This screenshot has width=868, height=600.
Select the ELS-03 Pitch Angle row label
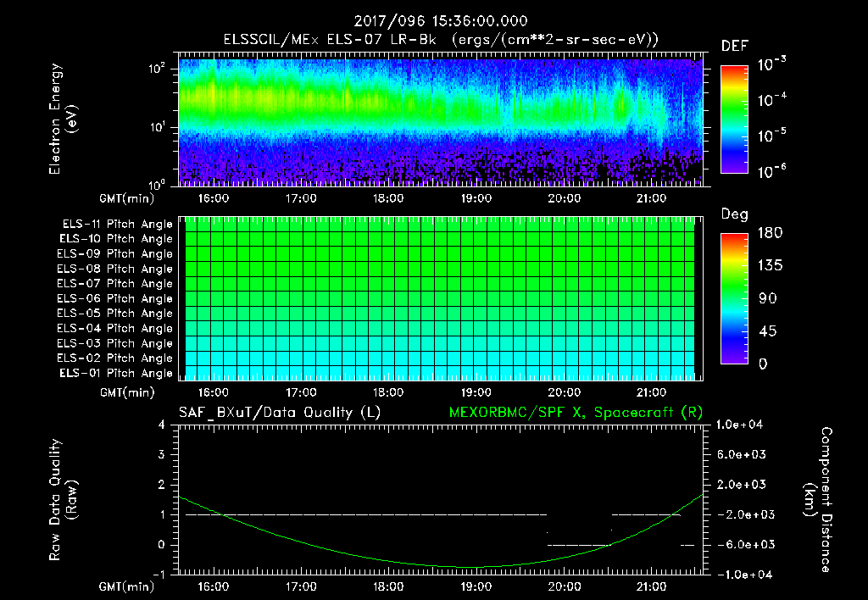[x=115, y=343]
